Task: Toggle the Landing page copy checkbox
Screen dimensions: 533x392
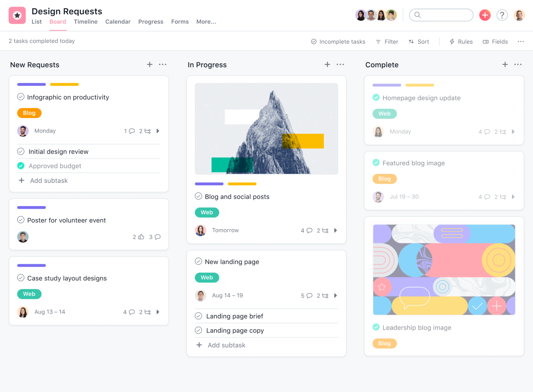Action: point(199,330)
